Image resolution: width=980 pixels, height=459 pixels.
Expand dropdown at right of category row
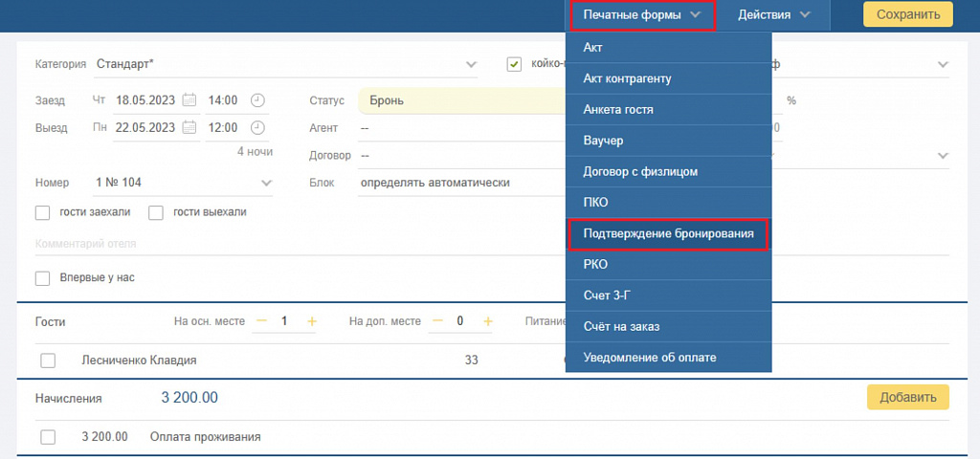(x=943, y=64)
